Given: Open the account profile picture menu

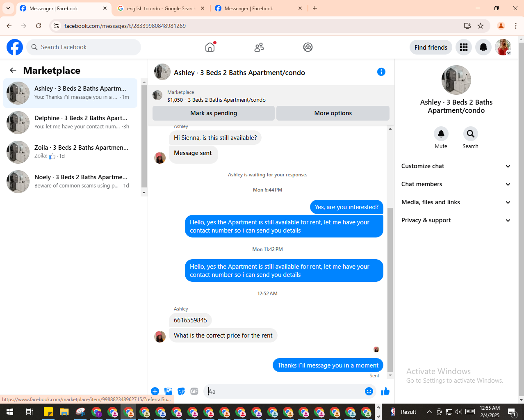Looking at the screenshot, I should point(503,47).
